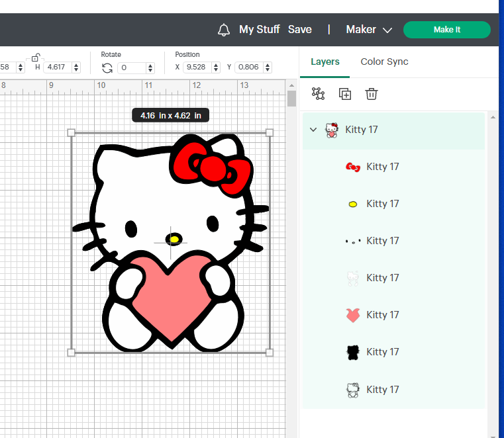
Task: Click the Delete layer trash icon
Action: pyautogui.click(x=372, y=94)
